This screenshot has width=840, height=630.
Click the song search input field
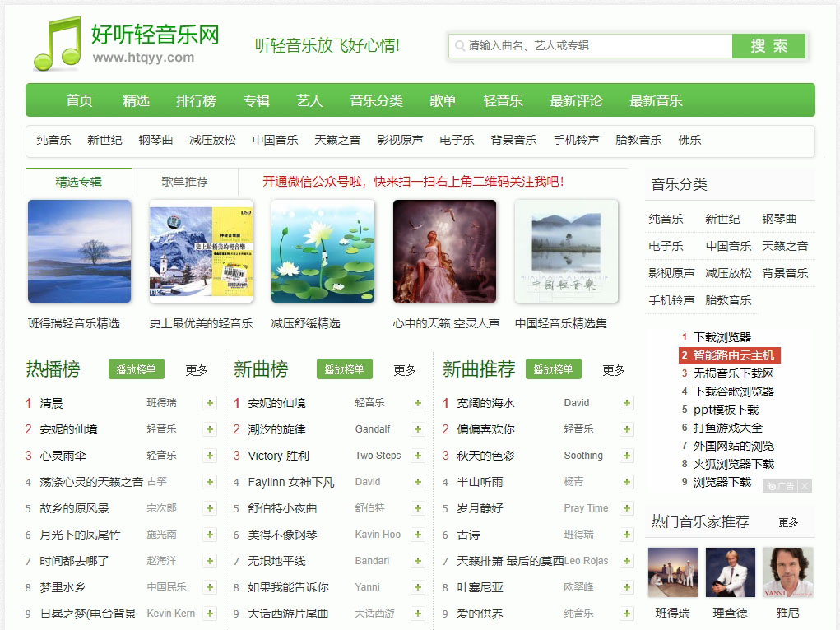(590, 46)
